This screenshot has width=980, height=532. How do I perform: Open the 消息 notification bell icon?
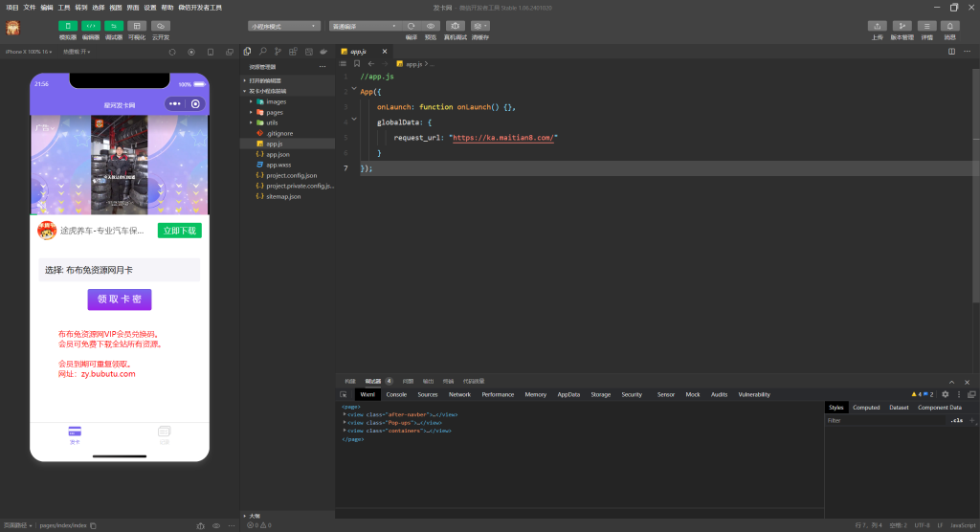[949, 26]
